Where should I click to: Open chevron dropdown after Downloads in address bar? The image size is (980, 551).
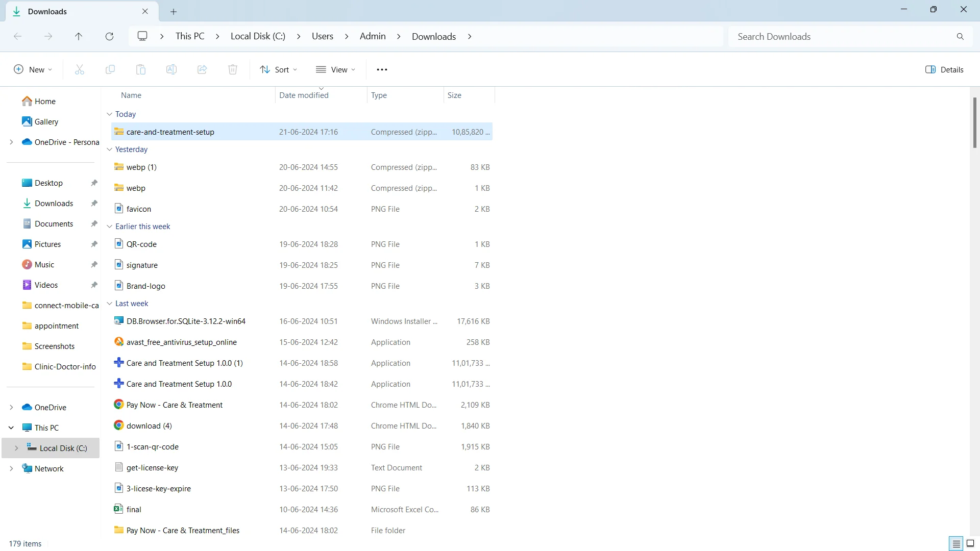pyautogui.click(x=470, y=36)
